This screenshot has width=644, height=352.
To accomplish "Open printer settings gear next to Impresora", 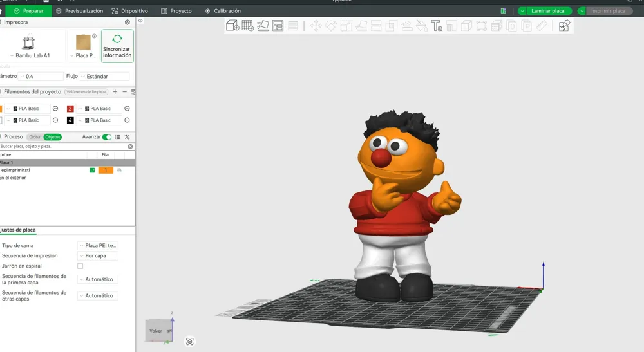I will tap(128, 22).
